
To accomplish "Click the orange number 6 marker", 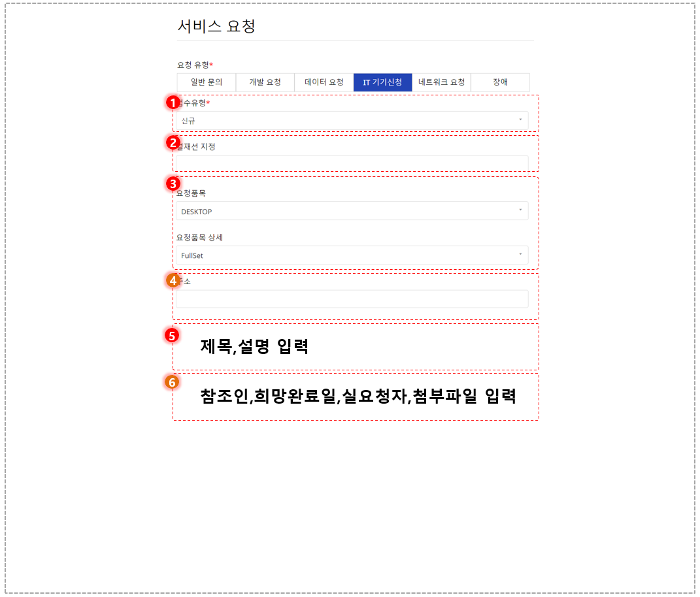I will point(171,382).
